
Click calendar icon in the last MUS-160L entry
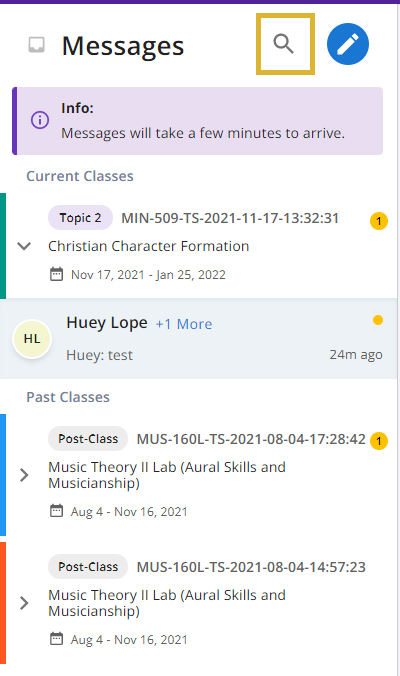point(56,639)
